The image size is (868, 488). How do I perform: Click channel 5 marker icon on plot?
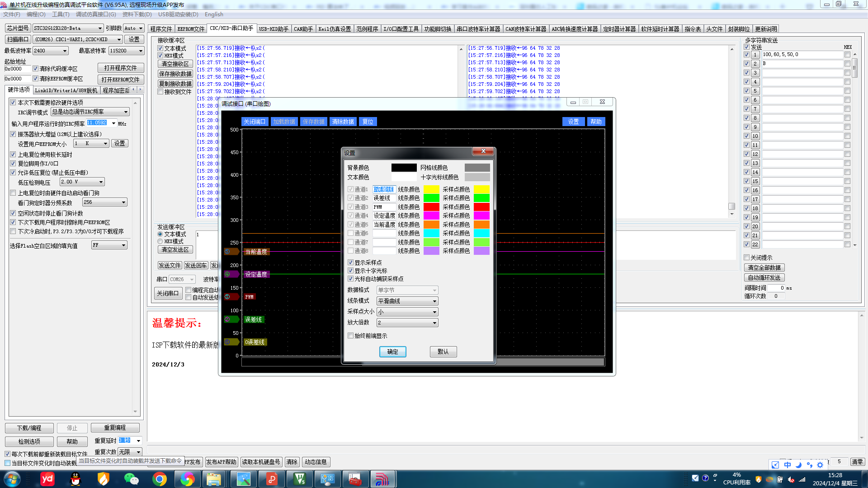(231, 252)
